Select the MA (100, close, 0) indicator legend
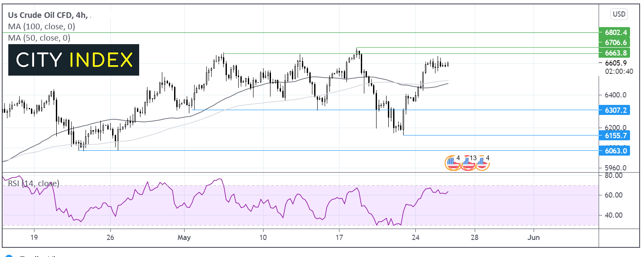 [x=41, y=27]
